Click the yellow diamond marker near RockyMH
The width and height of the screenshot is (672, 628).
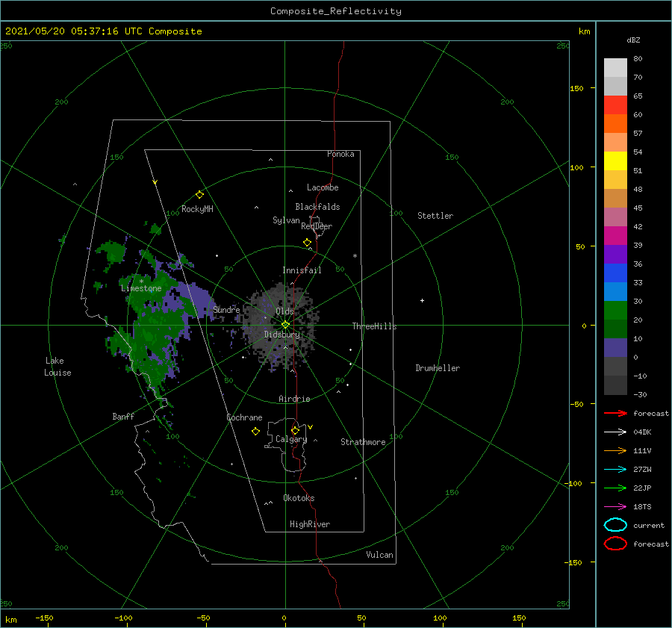click(199, 194)
